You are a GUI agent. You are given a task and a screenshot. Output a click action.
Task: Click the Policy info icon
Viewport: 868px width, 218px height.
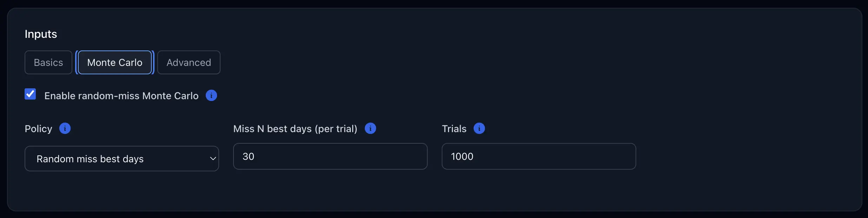pos(65,128)
